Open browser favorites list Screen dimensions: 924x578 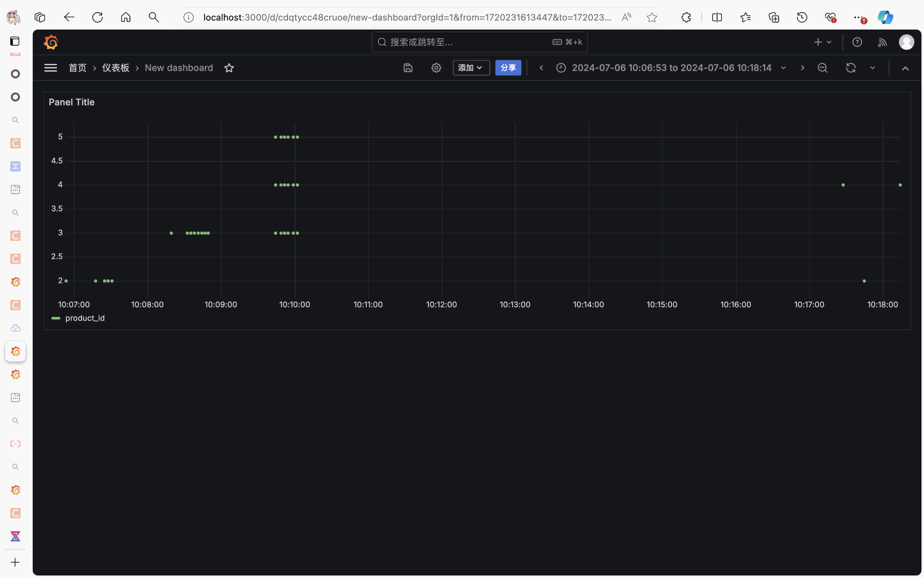745,17
